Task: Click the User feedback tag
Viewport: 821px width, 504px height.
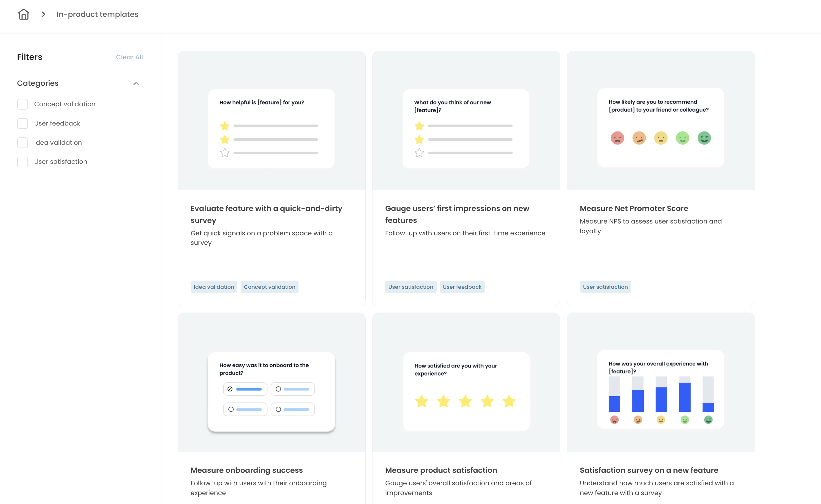Action: click(x=462, y=287)
